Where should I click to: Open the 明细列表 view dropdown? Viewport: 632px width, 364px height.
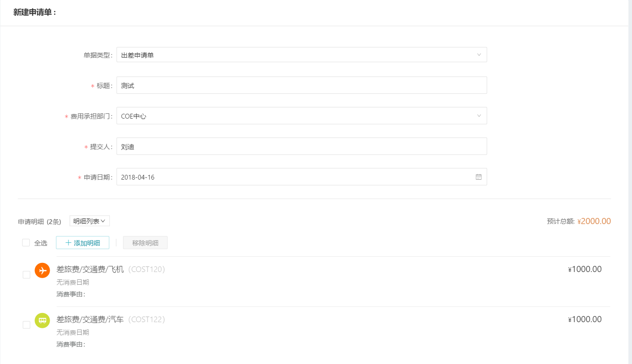(89, 221)
